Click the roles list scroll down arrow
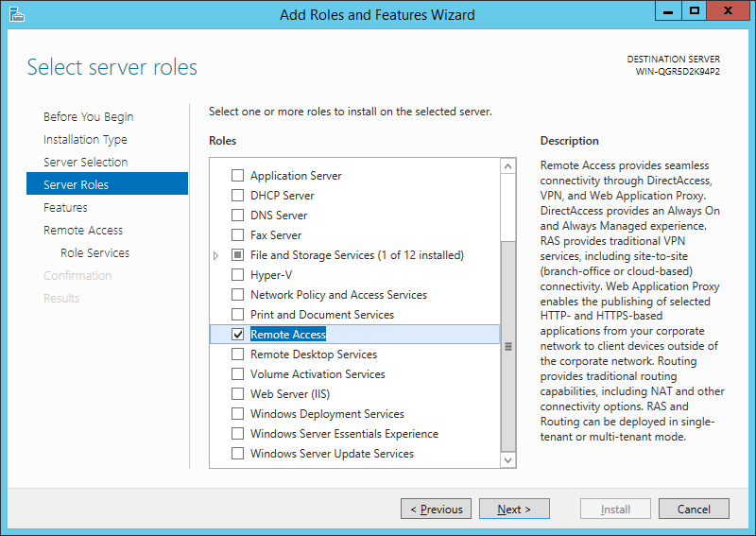 point(507,459)
